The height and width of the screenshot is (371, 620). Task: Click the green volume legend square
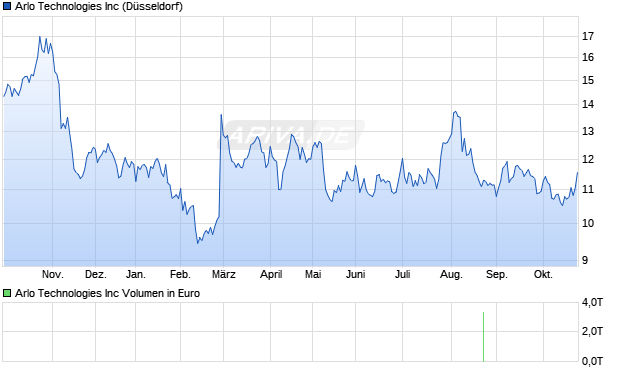click(x=7, y=293)
